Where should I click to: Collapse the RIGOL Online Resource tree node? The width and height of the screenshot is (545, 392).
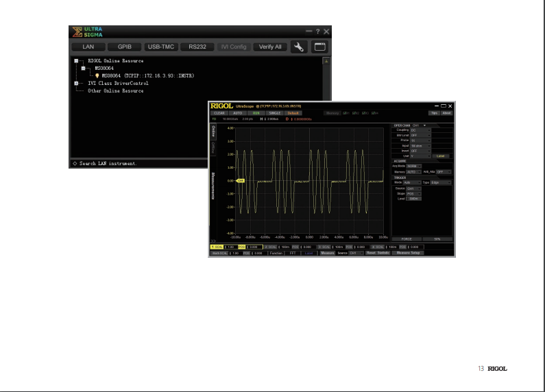pos(76,61)
